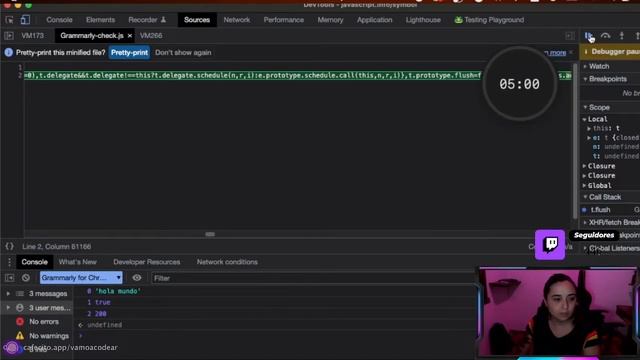The image size is (640, 360).
Task: Activate the inspect element picker icon
Action: pyautogui.click(x=9, y=20)
